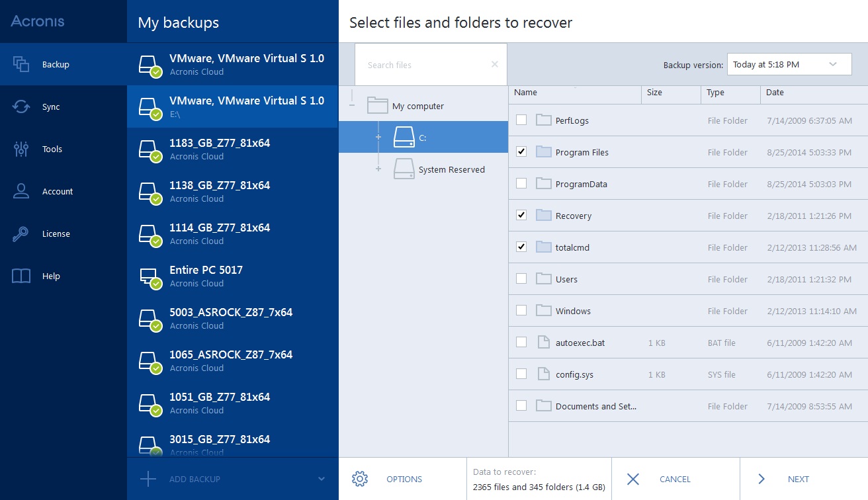Uncheck the totalcmd folder checkbox
868x500 pixels.
click(x=521, y=247)
